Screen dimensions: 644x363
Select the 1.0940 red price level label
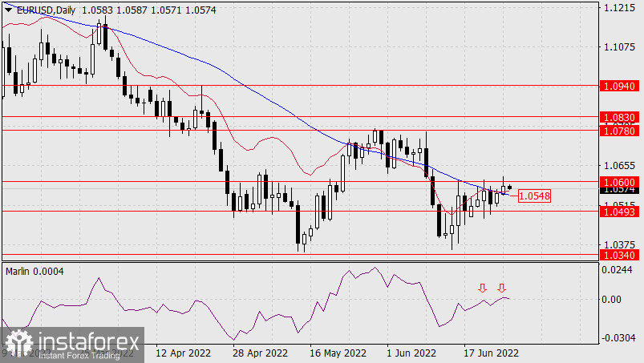tap(620, 86)
